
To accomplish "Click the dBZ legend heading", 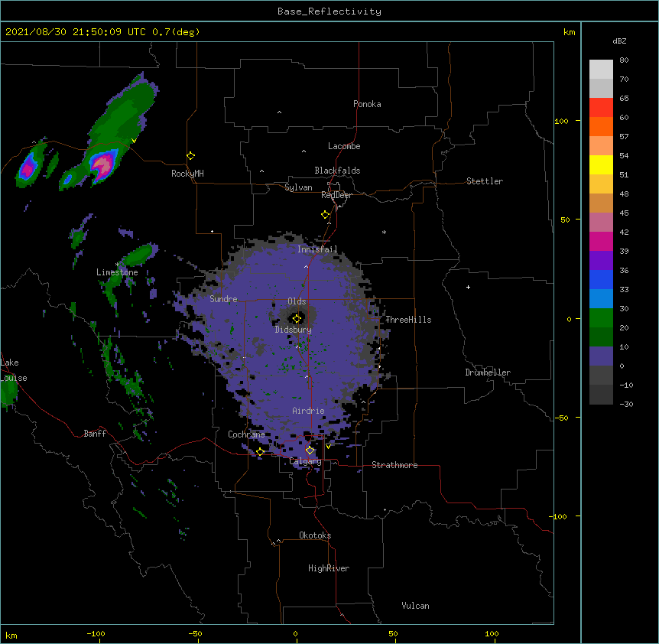I will pyautogui.click(x=619, y=41).
